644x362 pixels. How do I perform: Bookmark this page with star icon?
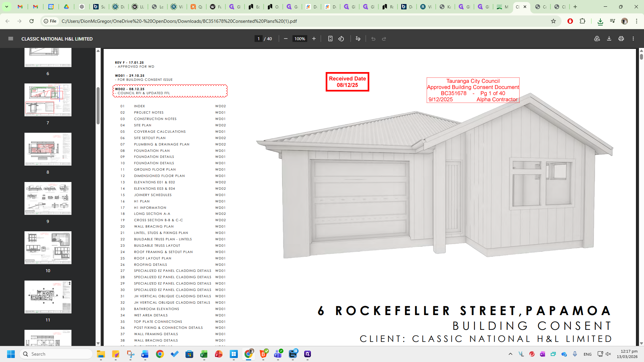553,21
